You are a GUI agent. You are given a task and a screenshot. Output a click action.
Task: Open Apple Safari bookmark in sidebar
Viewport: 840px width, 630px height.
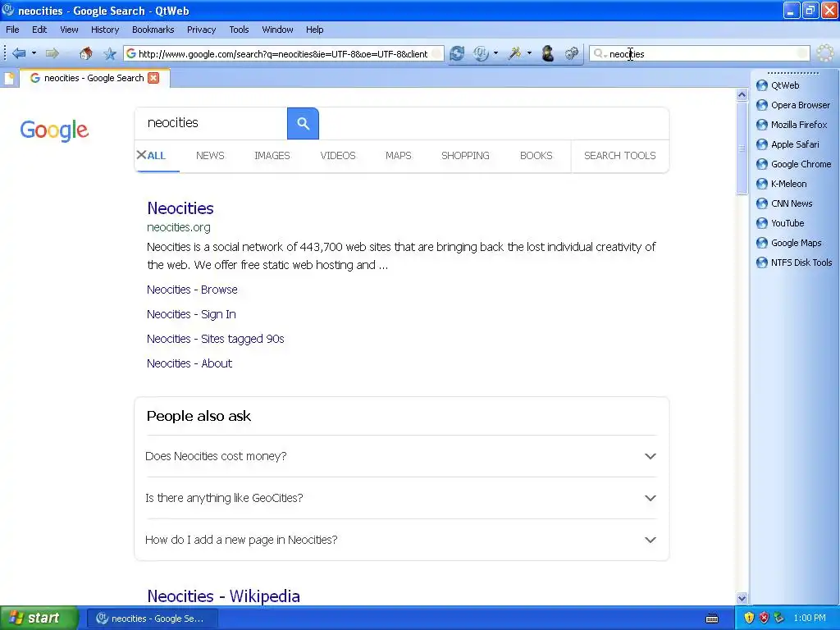point(787,144)
